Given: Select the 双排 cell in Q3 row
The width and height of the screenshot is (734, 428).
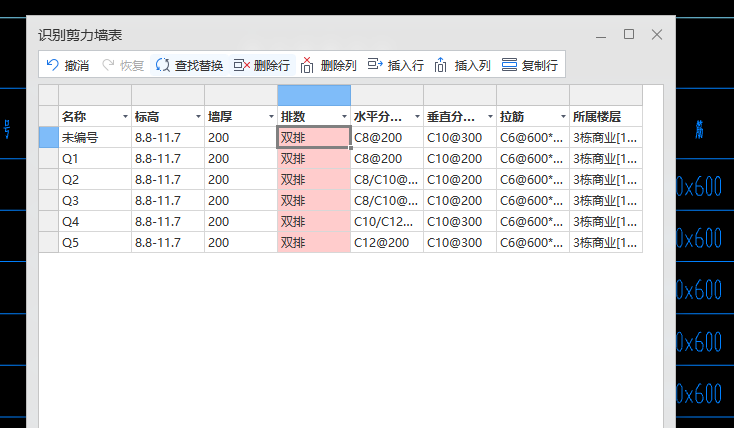Looking at the screenshot, I should [314, 200].
